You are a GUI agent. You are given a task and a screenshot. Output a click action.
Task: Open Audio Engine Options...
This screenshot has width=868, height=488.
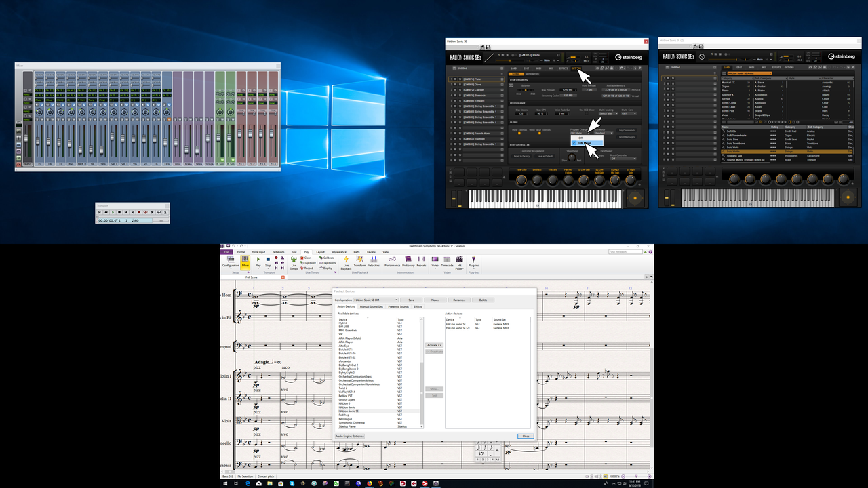pyautogui.click(x=350, y=436)
